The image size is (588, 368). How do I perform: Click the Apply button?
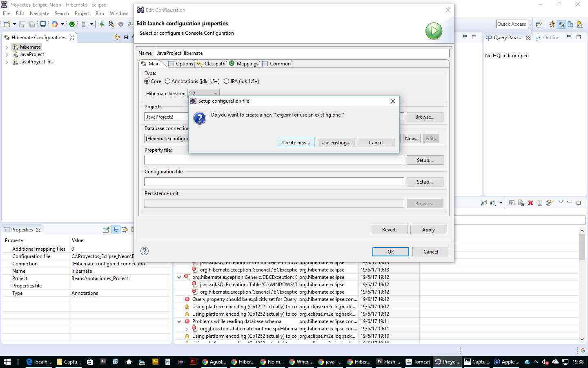[429, 230]
